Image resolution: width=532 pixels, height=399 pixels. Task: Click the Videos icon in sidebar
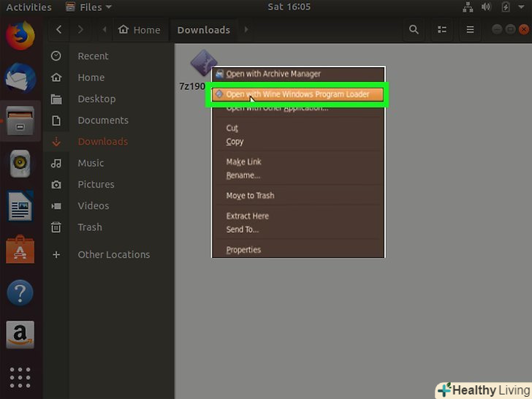(56, 205)
